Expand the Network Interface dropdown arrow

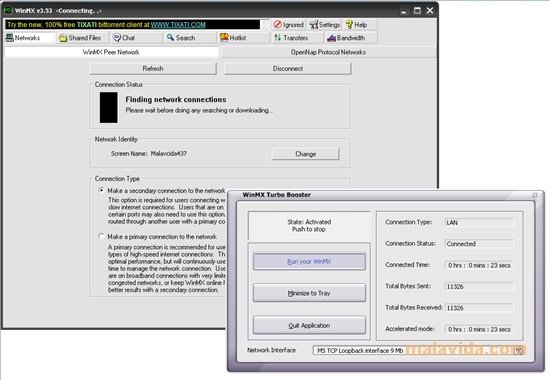point(519,350)
